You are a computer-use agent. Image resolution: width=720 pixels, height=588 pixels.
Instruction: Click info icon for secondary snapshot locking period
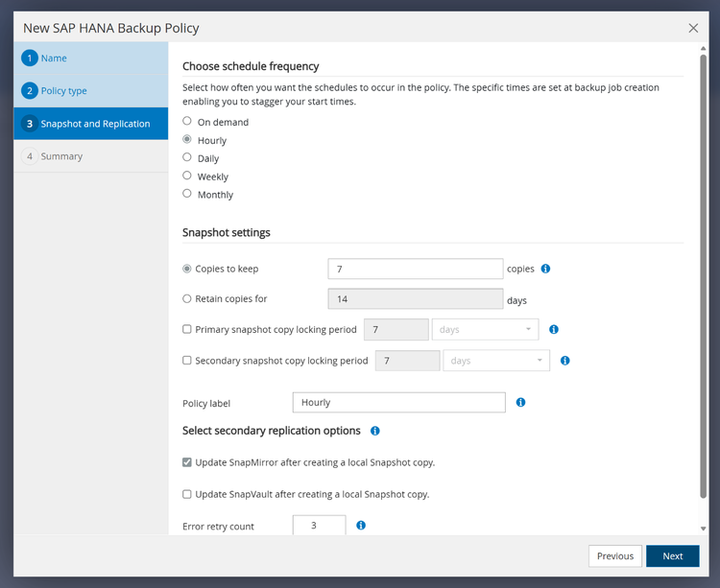point(565,361)
